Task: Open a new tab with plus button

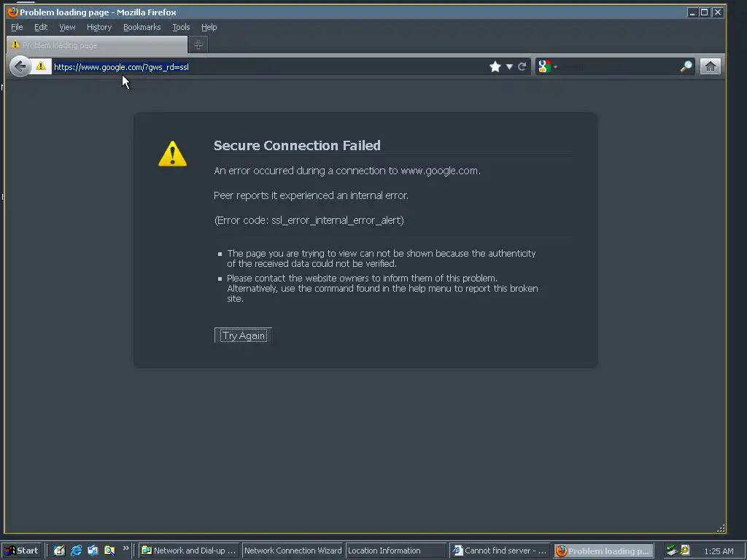Action: tap(198, 44)
